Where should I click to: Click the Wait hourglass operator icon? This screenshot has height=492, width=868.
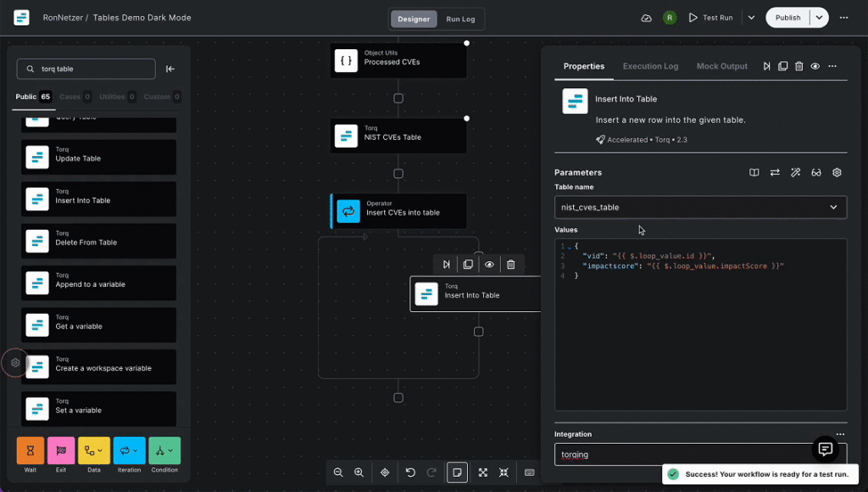point(30,450)
